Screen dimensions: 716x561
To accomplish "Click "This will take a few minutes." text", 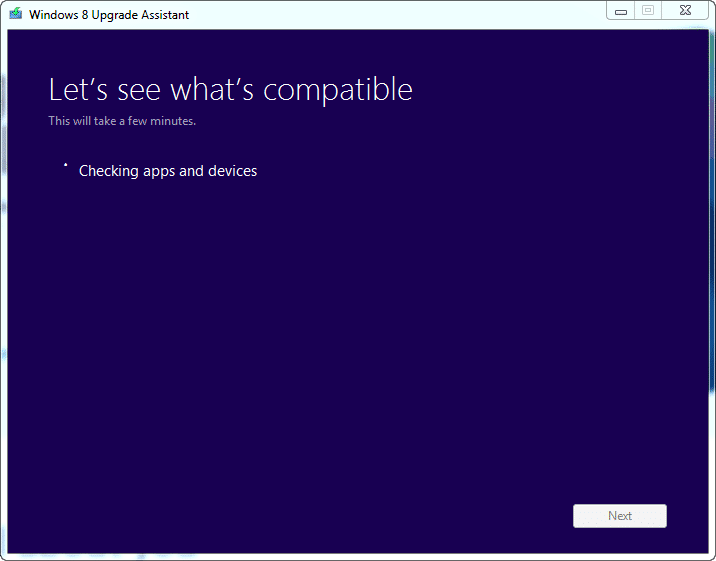I will point(122,121).
